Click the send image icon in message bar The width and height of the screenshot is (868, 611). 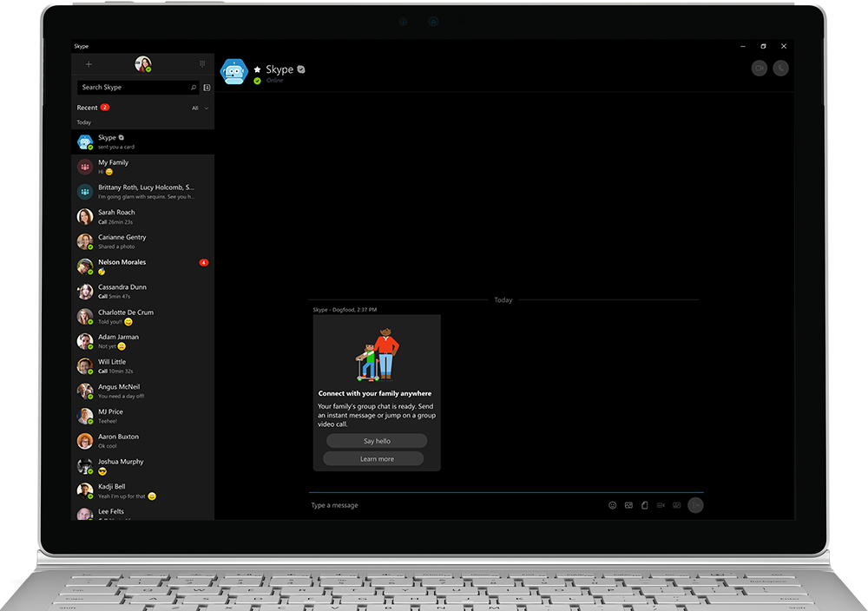tap(628, 505)
